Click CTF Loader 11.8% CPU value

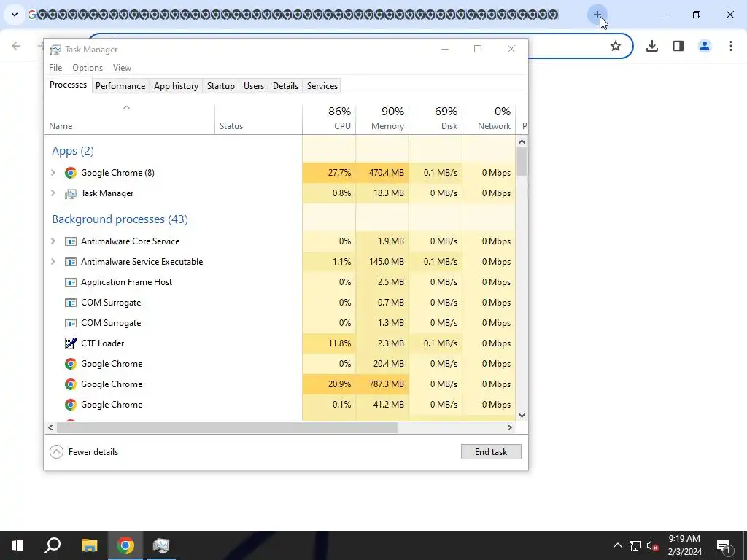click(x=329, y=343)
